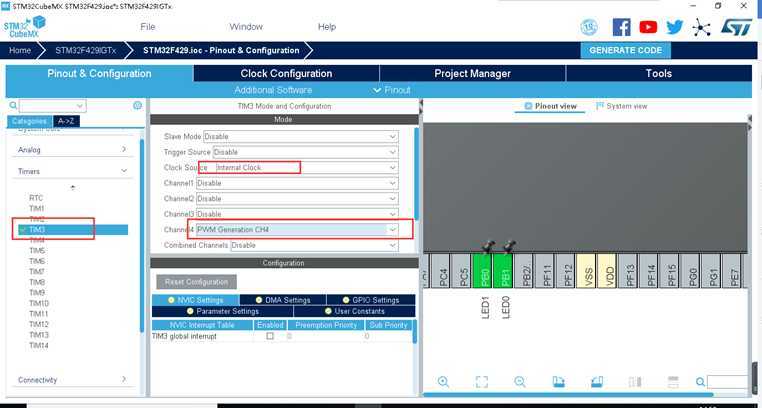Open the settings gear in categories panel
The width and height of the screenshot is (762, 408).
point(138,105)
